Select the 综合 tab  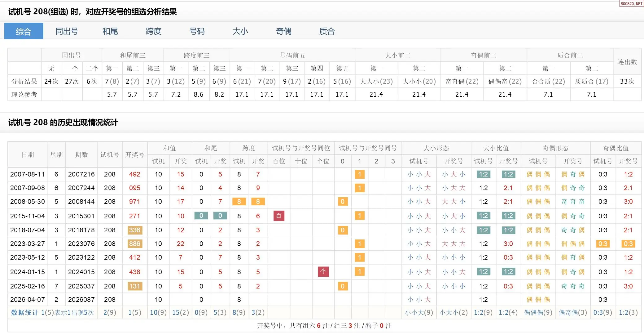24,31
